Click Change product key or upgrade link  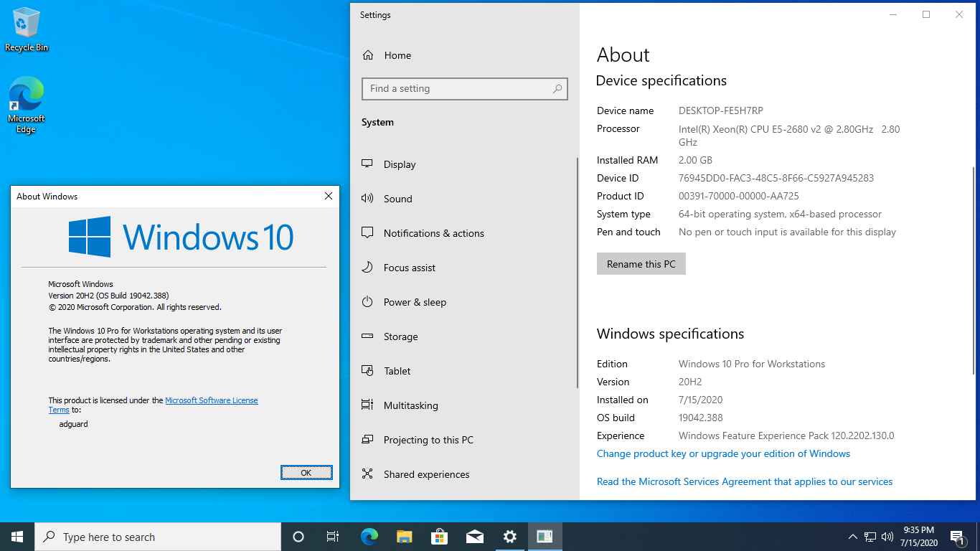(x=723, y=453)
